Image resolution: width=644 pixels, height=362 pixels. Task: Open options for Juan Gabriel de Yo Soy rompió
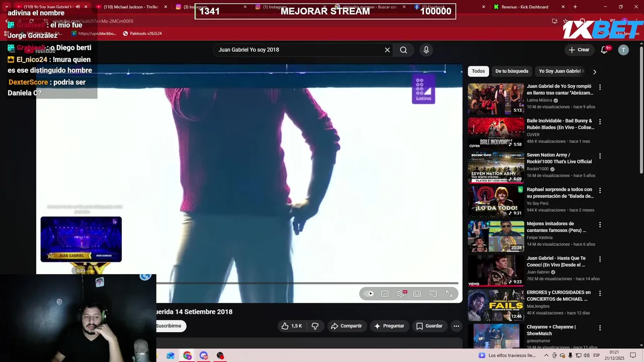point(600,87)
